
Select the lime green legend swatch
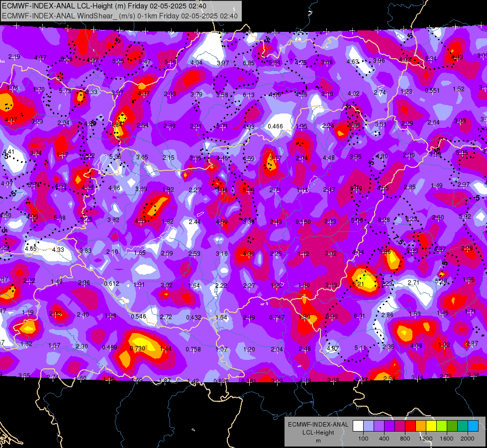tap(442, 426)
